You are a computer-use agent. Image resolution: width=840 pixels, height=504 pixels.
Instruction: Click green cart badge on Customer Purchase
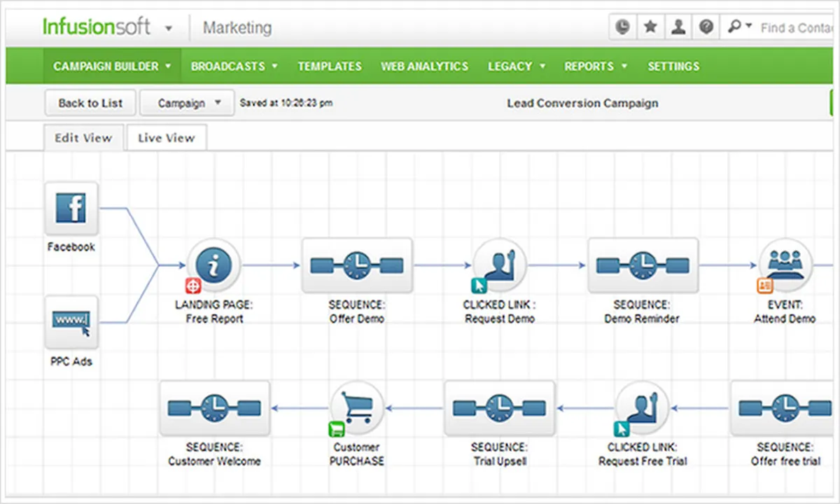336,428
